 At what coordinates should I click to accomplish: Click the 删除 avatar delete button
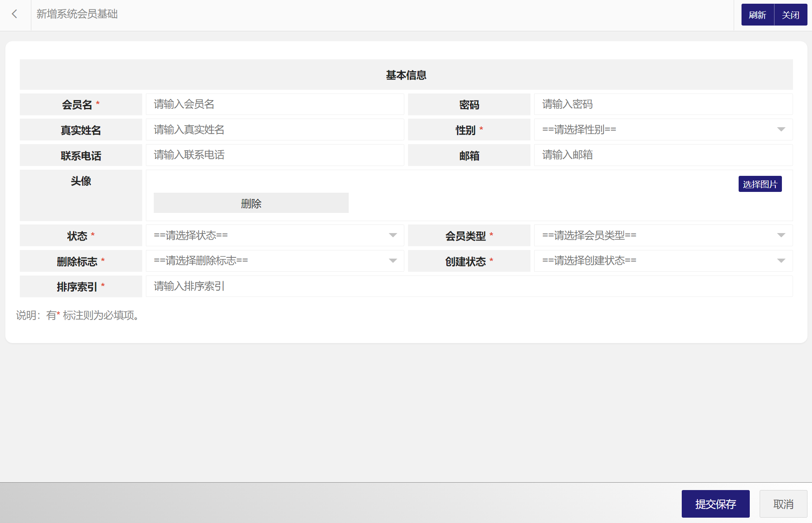pos(251,203)
